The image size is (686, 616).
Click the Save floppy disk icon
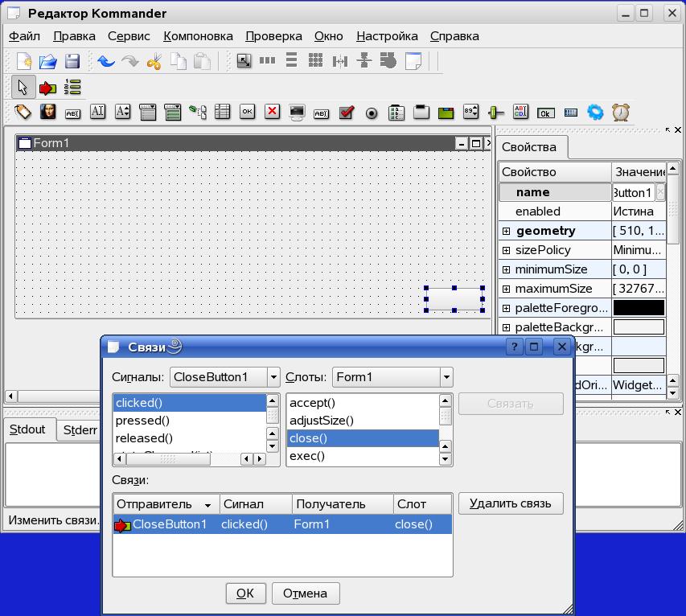coord(72,61)
